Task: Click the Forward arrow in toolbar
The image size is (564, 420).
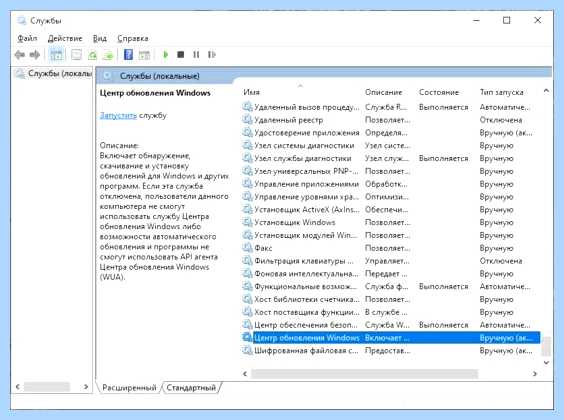Action: [x=35, y=55]
